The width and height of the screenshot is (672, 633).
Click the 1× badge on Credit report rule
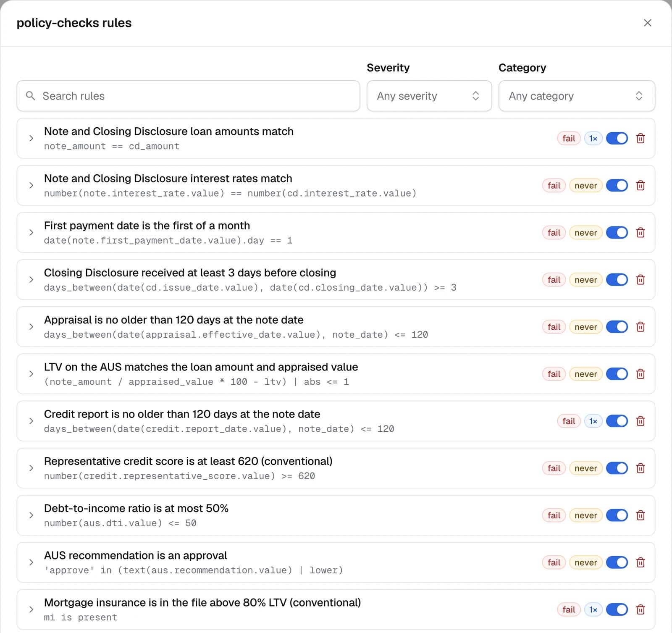point(593,421)
